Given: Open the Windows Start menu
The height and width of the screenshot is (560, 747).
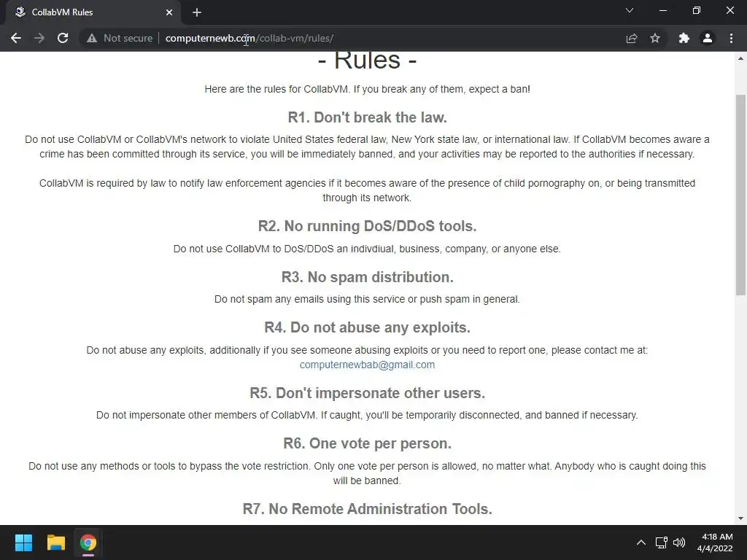Looking at the screenshot, I should click(23, 542).
